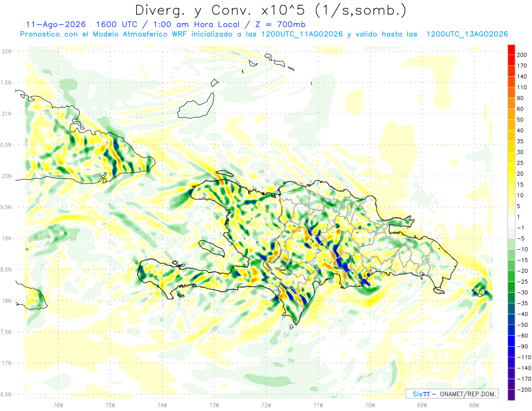
Task: Click the "6.5N" latitude label
Action: coord(6,394)
